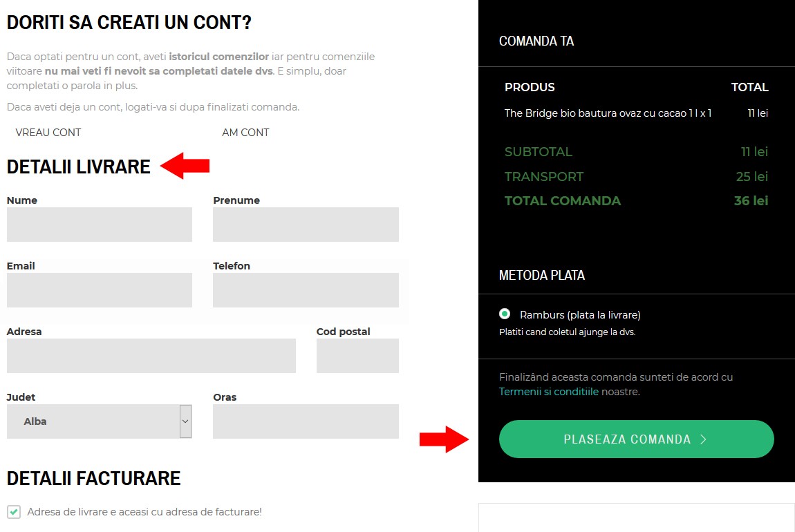
Task: Place order with Plaseaza Comanda button
Action: pos(636,439)
